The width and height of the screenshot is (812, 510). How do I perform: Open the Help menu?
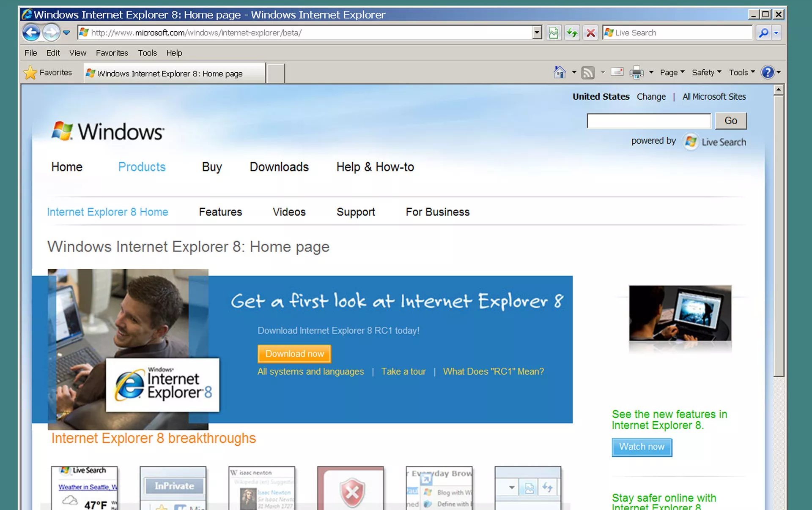tap(174, 53)
